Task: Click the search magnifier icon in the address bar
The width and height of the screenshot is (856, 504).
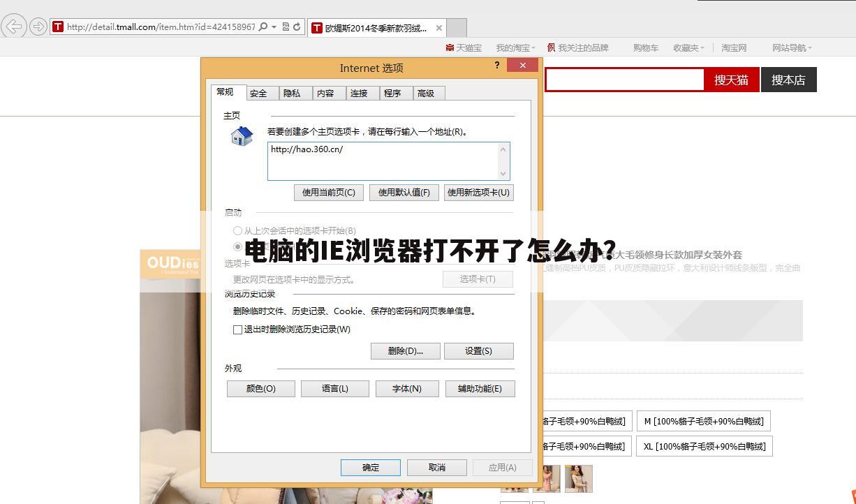Action: pyautogui.click(x=263, y=27)
